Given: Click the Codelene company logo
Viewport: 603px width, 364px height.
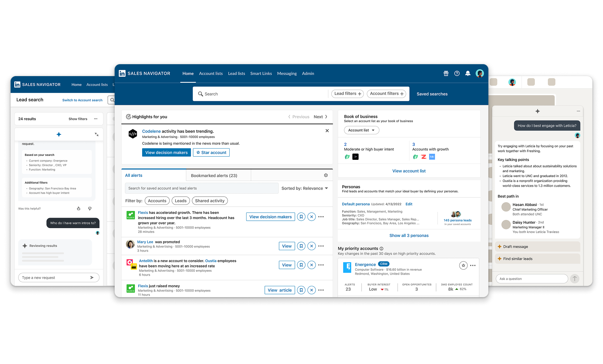Looking at the screenshot, I should click(133, 134).
